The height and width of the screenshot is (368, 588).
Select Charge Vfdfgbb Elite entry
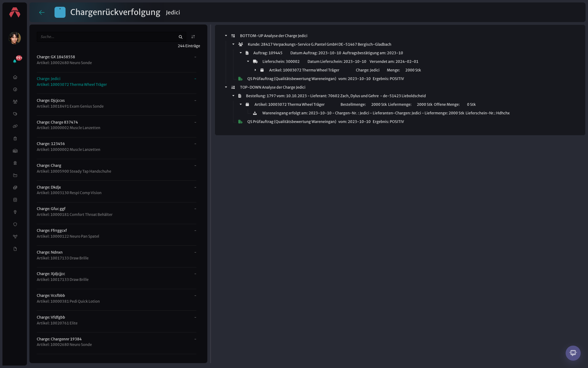[x=116, y=320]
